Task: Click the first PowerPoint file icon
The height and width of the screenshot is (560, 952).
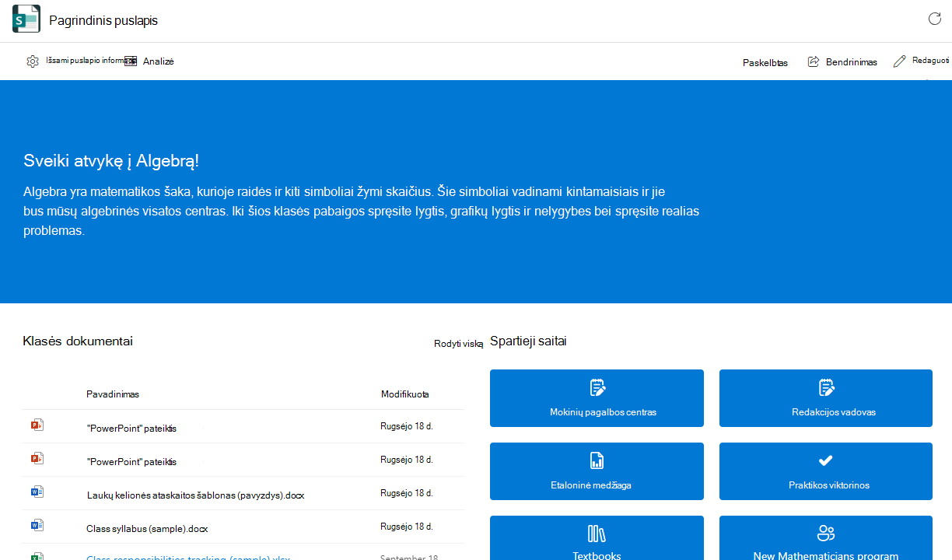Action: [x=37, y=425]
